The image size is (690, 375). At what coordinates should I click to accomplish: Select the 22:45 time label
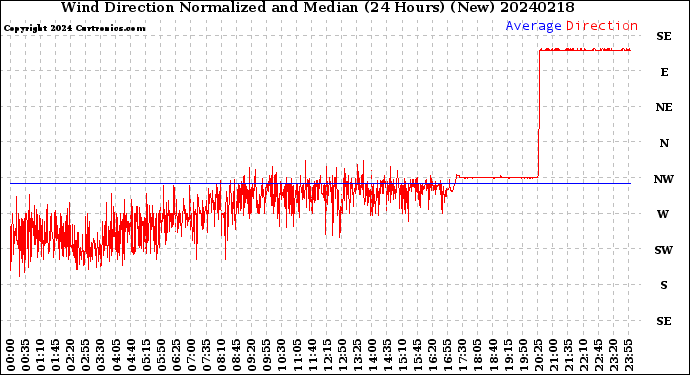coord(598,355)
